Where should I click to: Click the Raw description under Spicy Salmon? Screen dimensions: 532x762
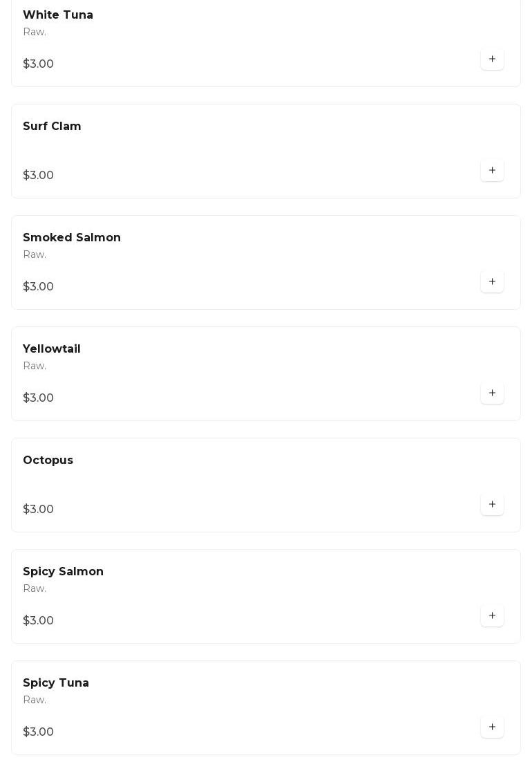[35, 588]
